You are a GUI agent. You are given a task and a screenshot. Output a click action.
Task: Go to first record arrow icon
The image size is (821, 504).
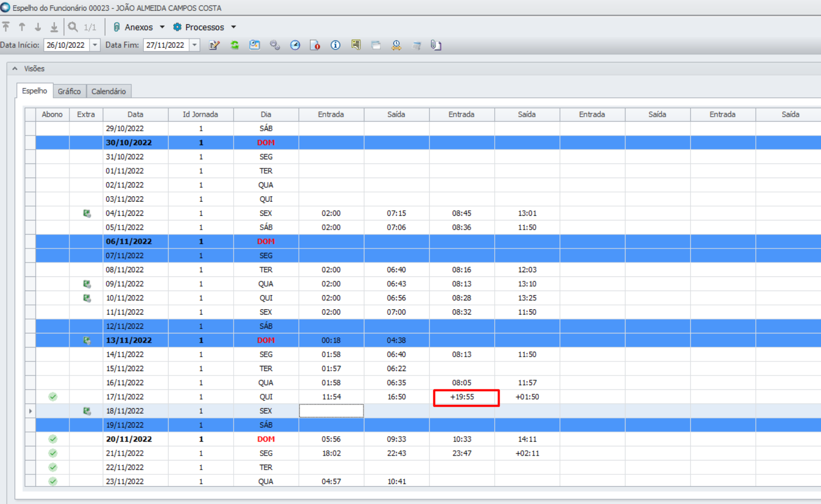[x=6, y=27]
